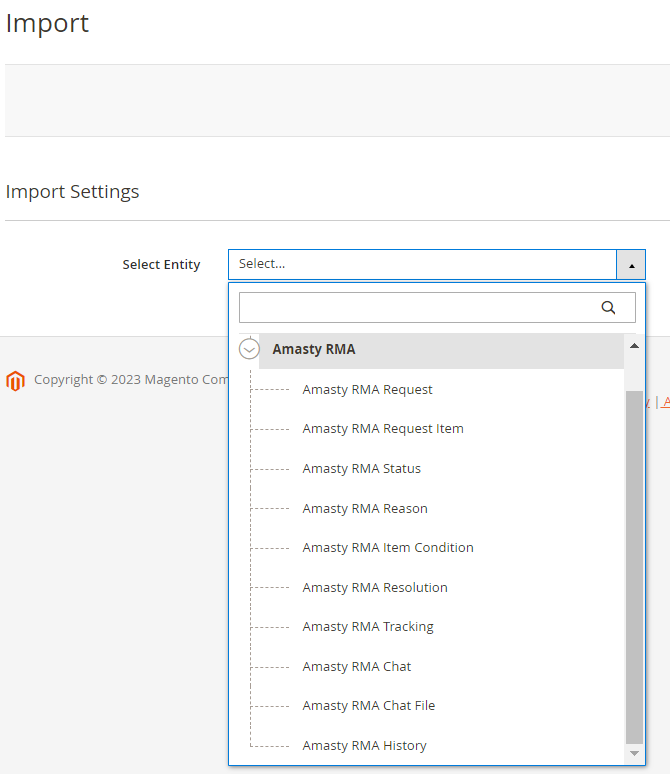Choose Amasty RMA Reason
The height and width of the screenshot is (774, 670).
(x=365, y=509)
